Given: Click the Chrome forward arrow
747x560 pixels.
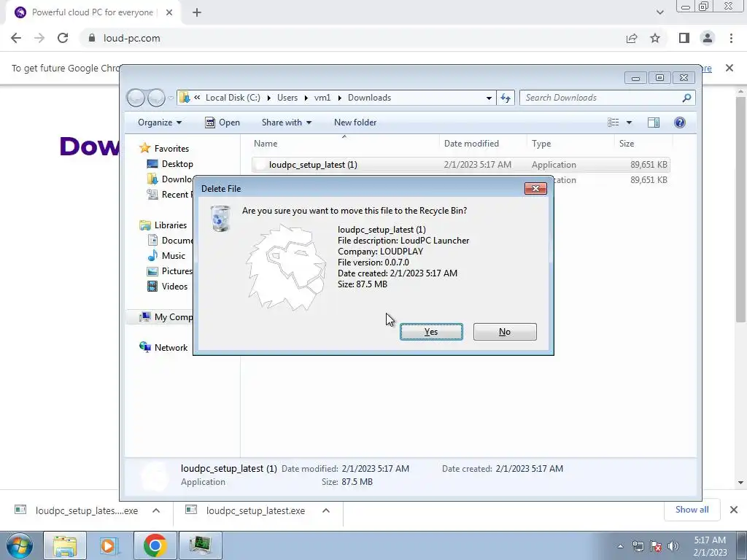Looking at the screenshot, I should pos(39,38).
